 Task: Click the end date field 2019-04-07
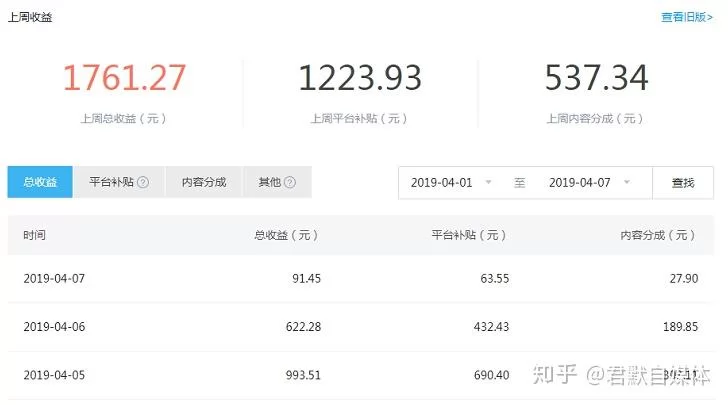click(579, 183)
